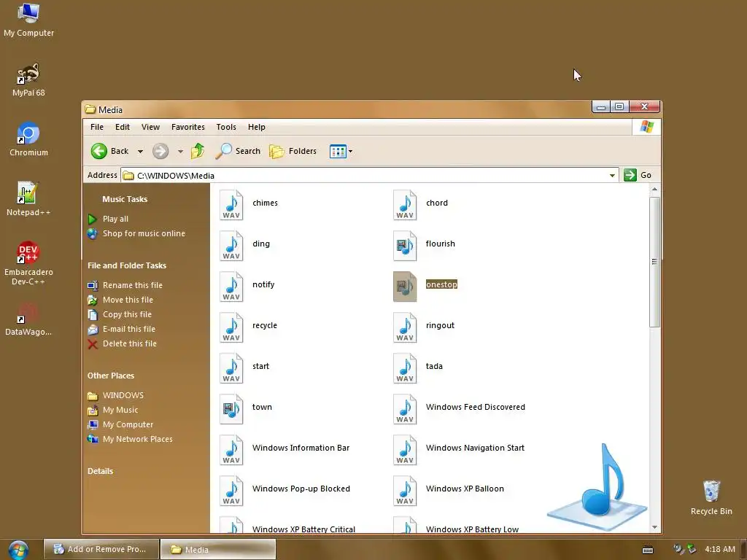Select the flourish media file icon
Screen dimensions: 747x560
point(405,246)
